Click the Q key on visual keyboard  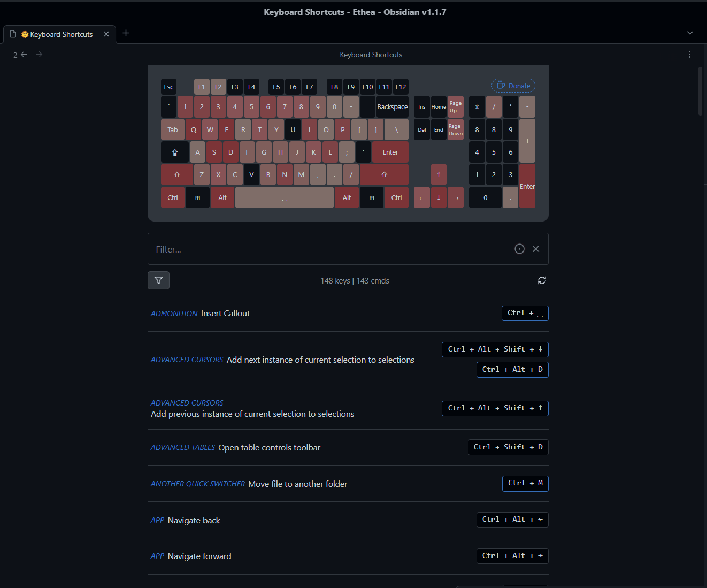click(x=194, y=129)
